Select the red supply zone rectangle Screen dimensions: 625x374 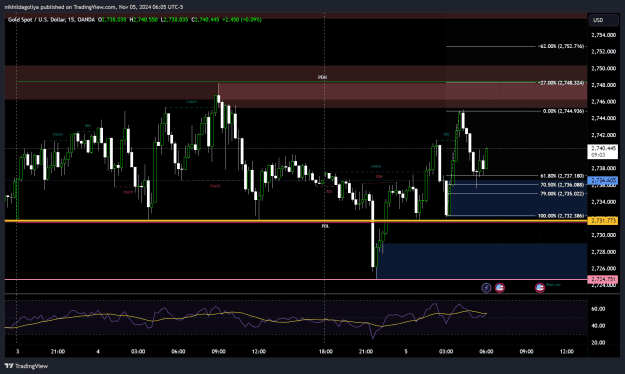point(403,95)
